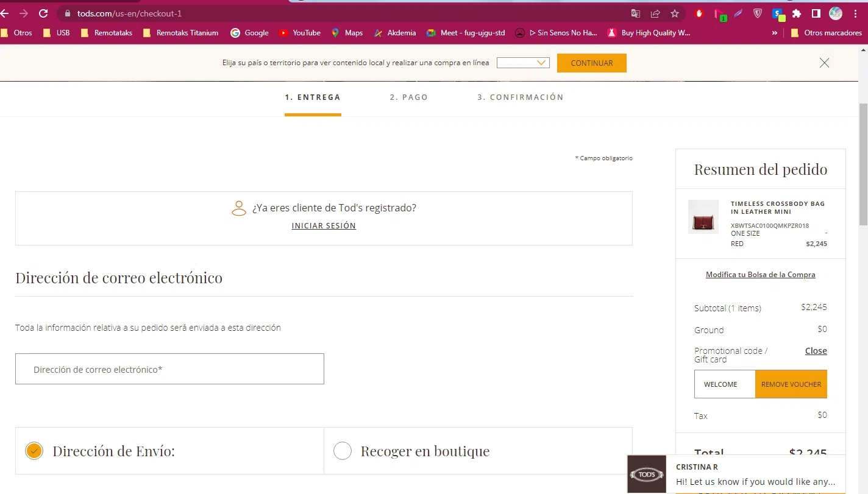868x494 pixels.
Task: Click the Close link beside Promotional code
Action: click(x=816, y=351)
